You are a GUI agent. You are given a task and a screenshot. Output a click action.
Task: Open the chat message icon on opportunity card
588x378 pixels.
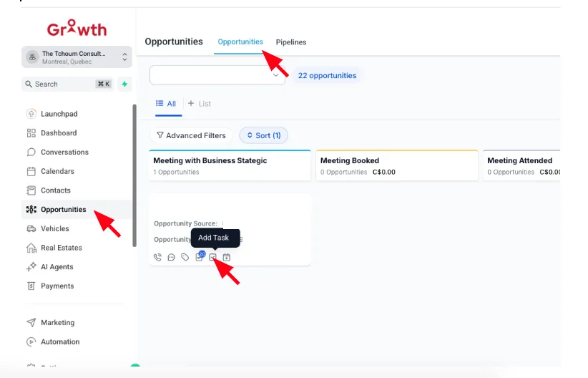[x=172, y=257]
